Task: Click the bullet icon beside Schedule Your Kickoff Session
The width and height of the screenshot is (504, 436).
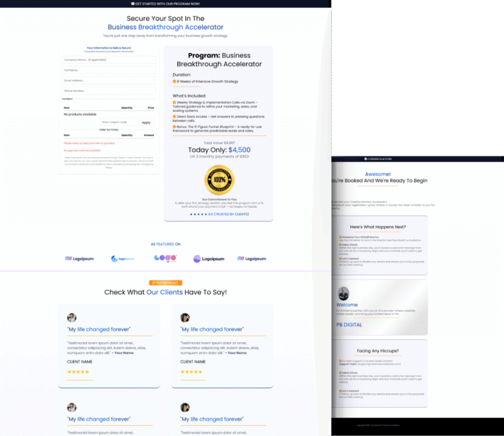Action: point(341,237)
